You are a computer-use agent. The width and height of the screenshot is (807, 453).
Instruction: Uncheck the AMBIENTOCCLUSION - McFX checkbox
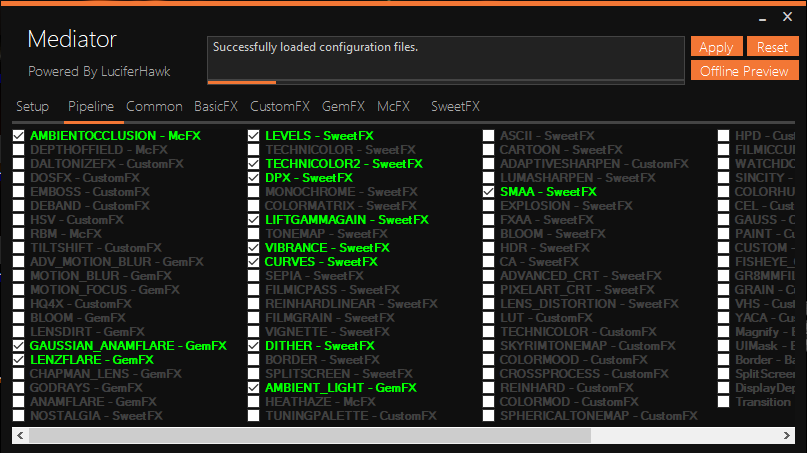pos(19,135)
